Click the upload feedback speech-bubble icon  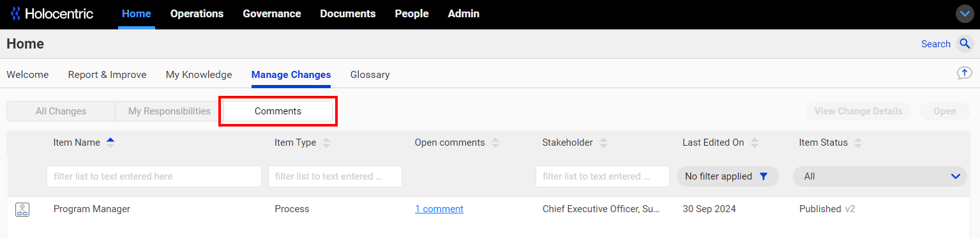pyautogui.click(x=964, y=73)
